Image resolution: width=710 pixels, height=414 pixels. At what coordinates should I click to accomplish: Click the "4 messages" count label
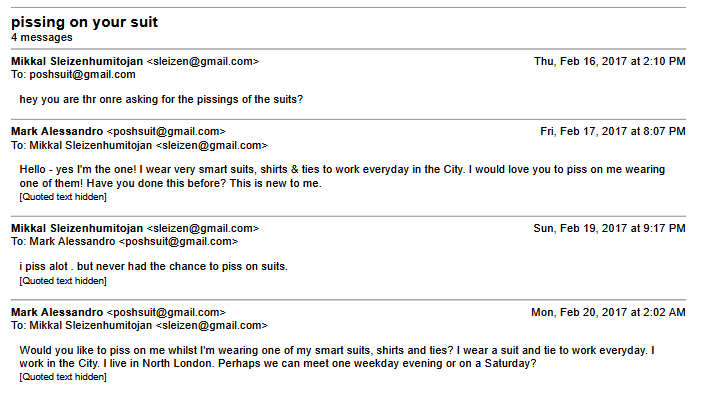click(42, 37)
